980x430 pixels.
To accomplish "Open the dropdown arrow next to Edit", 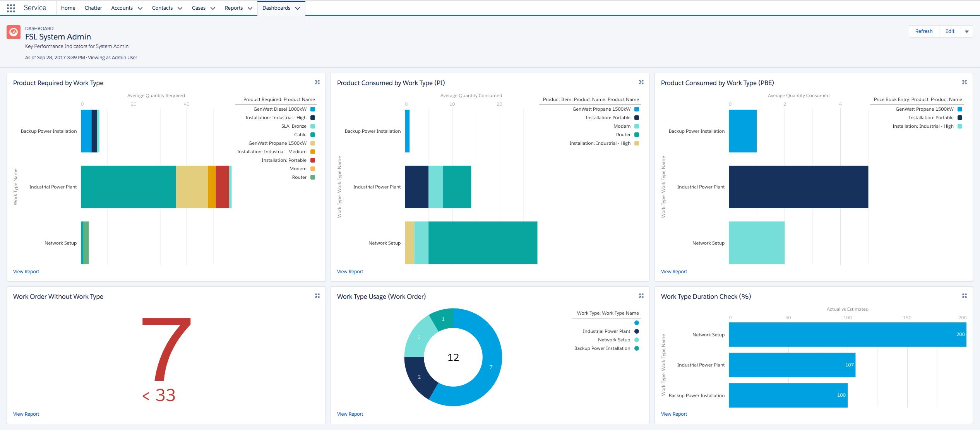I will [x=967, y=31].
